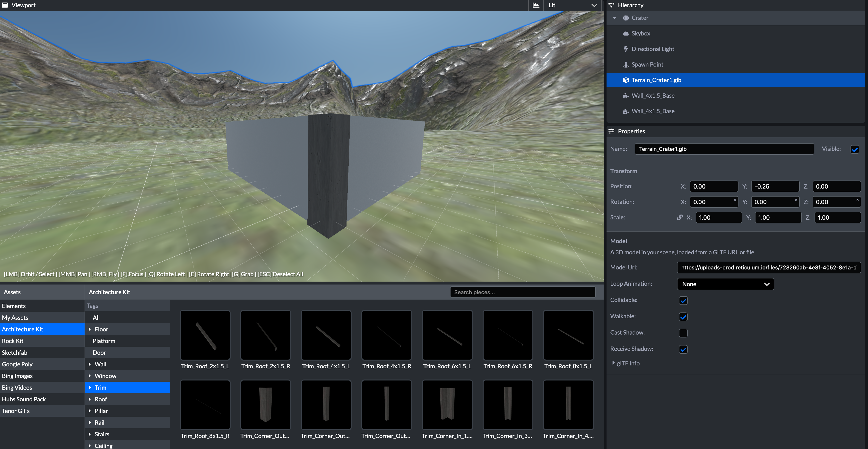Open the Lit render mode dropdown
Image resolution: width=868 pixels, height=449 pixels.
[573, 5]
